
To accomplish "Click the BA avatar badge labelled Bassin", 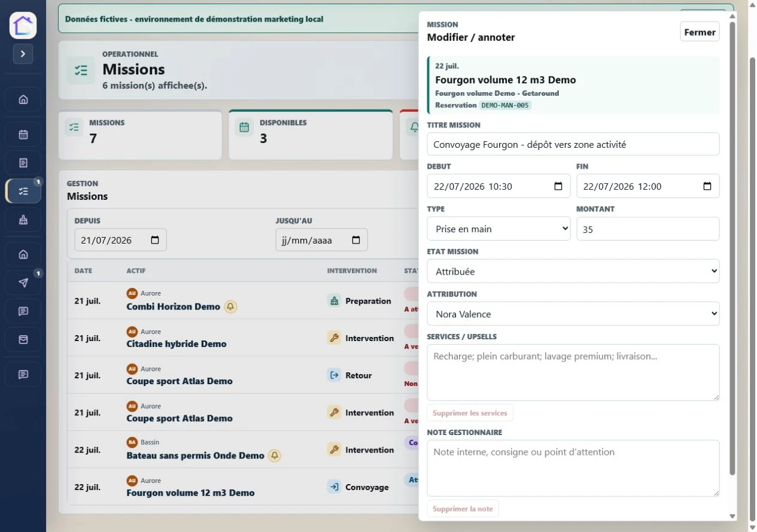I will (132, 442).
